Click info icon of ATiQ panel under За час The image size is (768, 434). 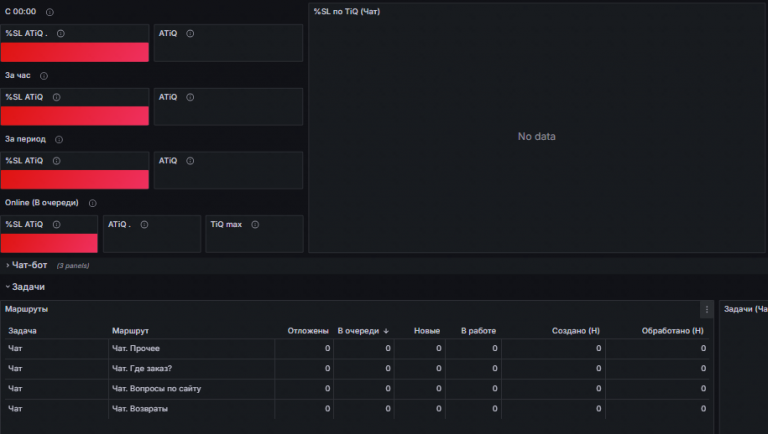coord(190,97)
